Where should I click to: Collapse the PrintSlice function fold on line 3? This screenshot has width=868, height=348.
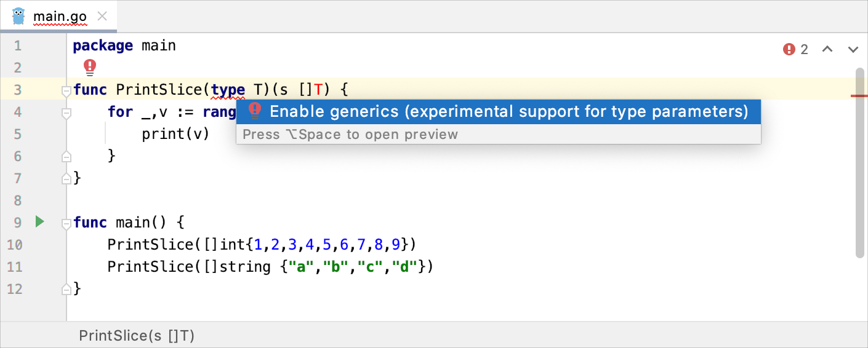(66, 91)
